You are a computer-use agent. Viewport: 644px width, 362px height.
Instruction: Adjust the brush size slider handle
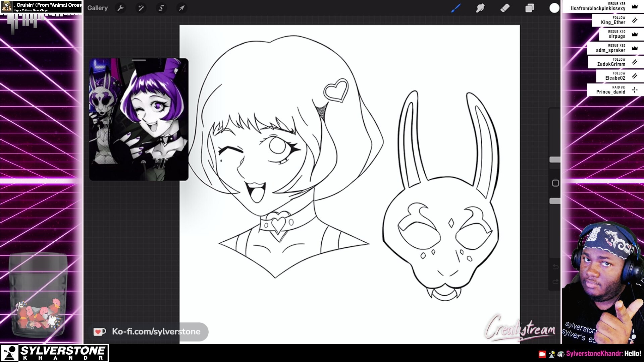pos(555,160)
